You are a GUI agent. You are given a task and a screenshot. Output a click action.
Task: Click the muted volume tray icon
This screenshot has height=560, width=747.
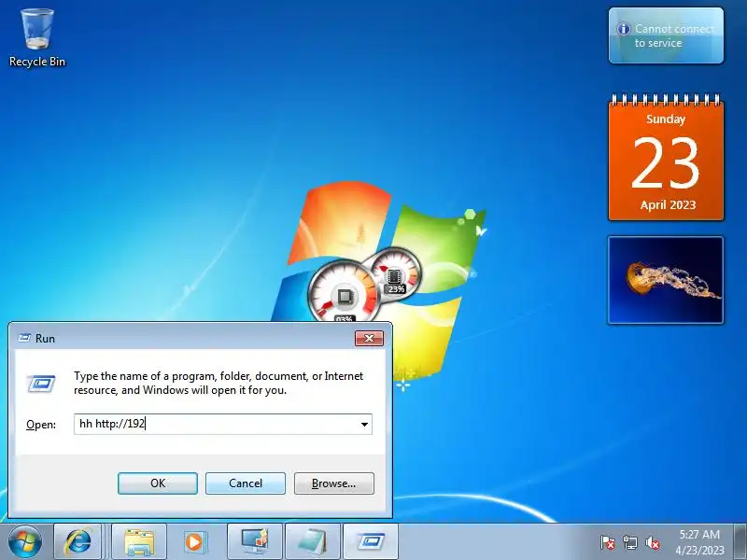coord(653,542)
